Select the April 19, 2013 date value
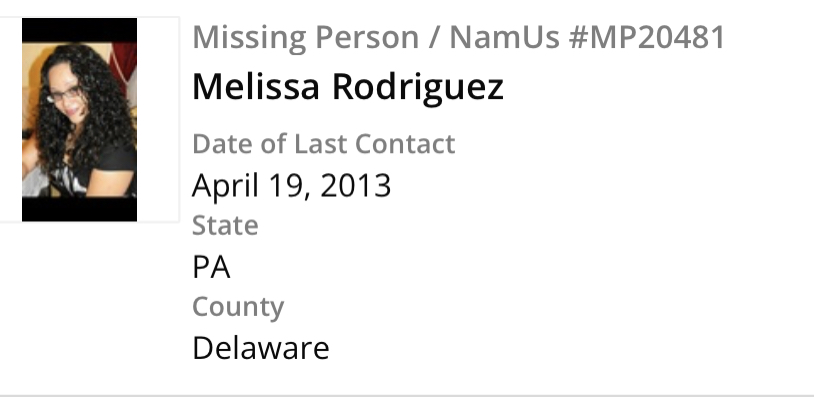814x402 pixels. [291, 186]
